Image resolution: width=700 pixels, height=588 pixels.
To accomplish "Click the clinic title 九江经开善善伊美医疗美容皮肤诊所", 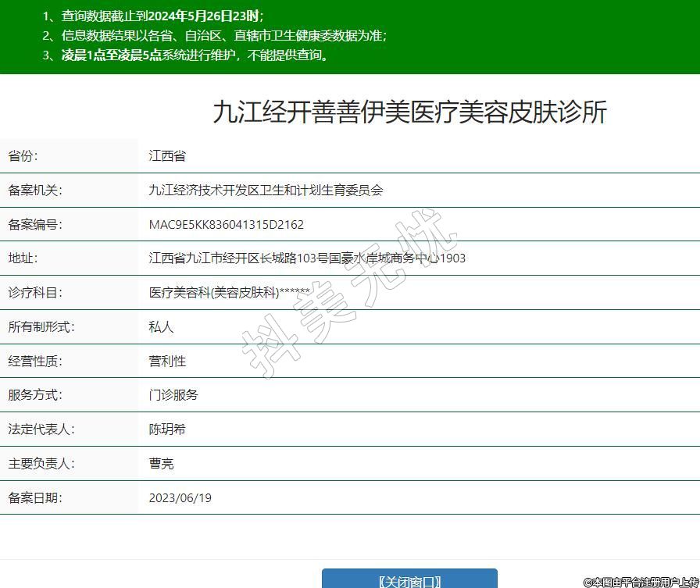I will coord(409,112).
